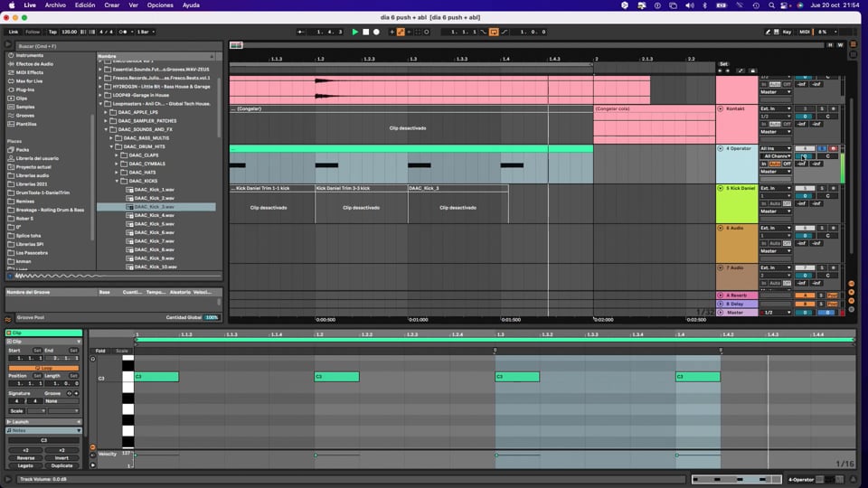Click the Link button
This screenshot has width=868, height=488.
(x=14, y=33)
